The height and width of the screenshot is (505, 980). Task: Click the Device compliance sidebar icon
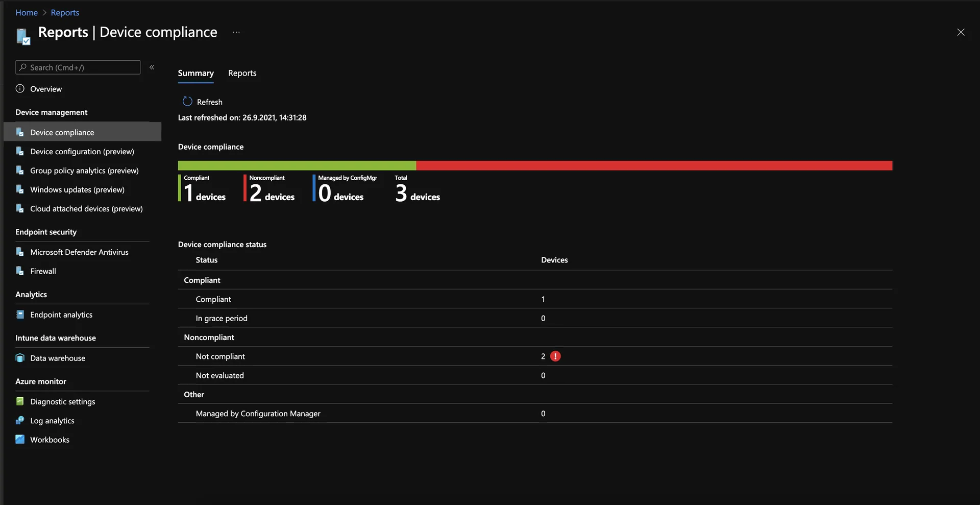[x=20, y=132]
